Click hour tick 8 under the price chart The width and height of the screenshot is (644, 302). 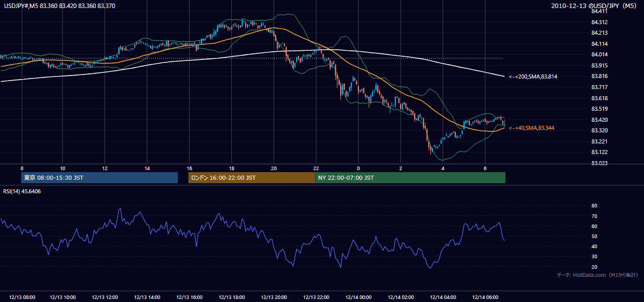coord(22,168)
